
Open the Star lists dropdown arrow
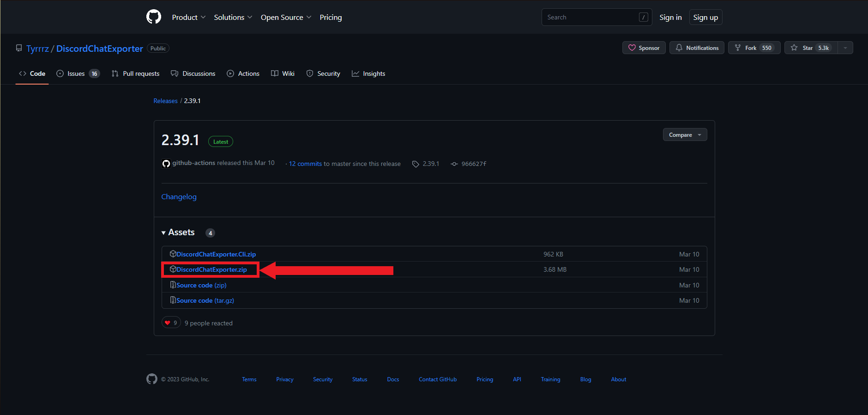[845, 48]
